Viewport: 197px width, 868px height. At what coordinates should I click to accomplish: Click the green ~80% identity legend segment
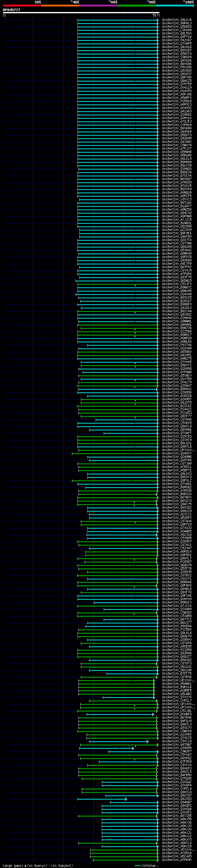pyautogui.click(x=137, y=6)
